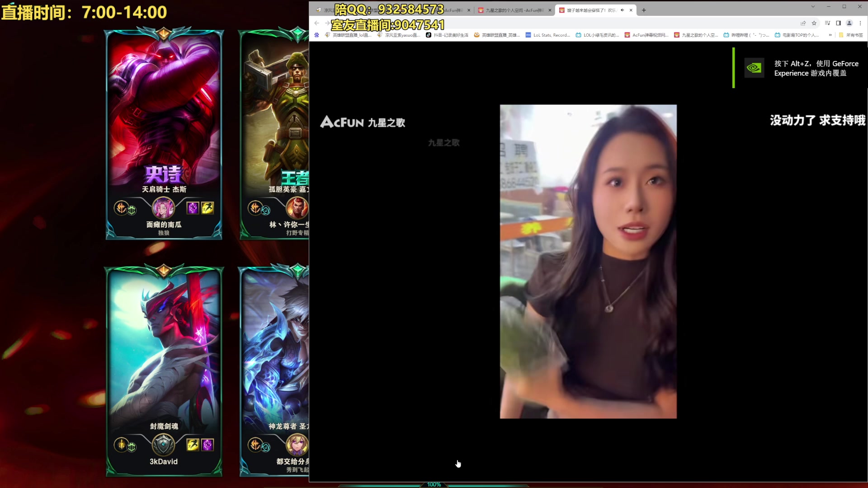This screenshot has height=488, width=868.
Task: Click purple summoner spell on Jayce card
Action: point(193,208)
